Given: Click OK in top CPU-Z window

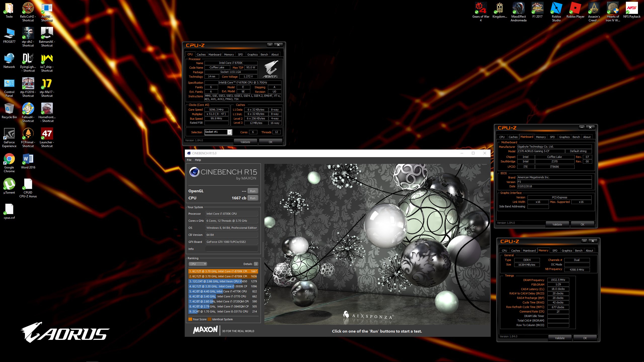Looking at the screenshot, I should (x=270, y=142).
